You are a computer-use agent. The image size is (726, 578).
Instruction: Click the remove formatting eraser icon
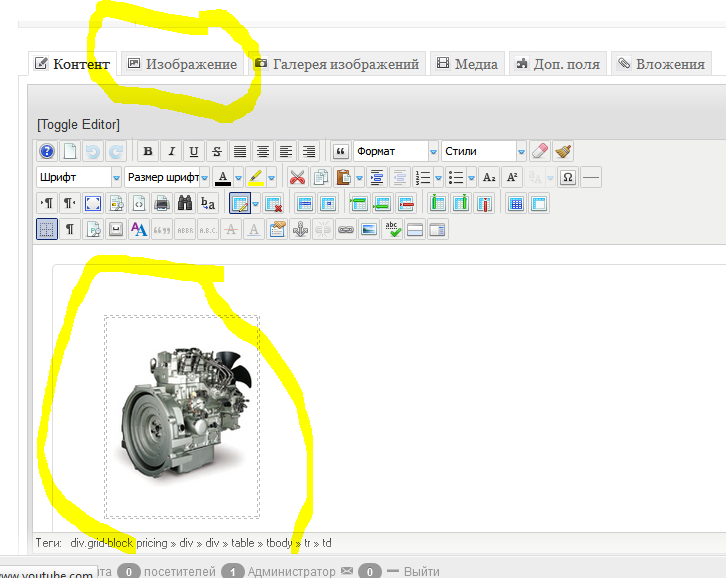click(540, 151)
